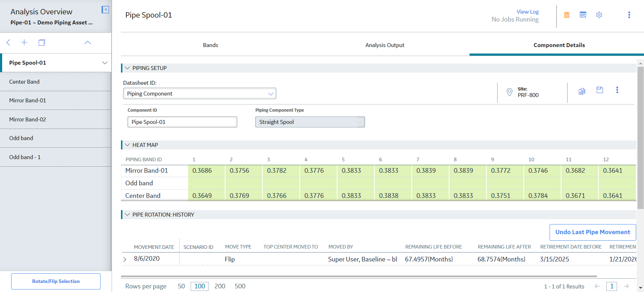
Task: Collapse the left Analysis Overview panel
Action: tap(105, 10)
